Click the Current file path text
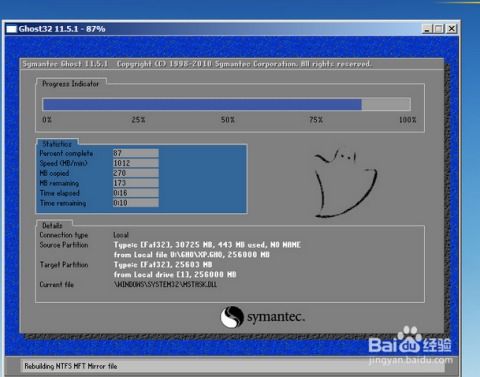Screen dimensions: 480x377 coord(165,285)
